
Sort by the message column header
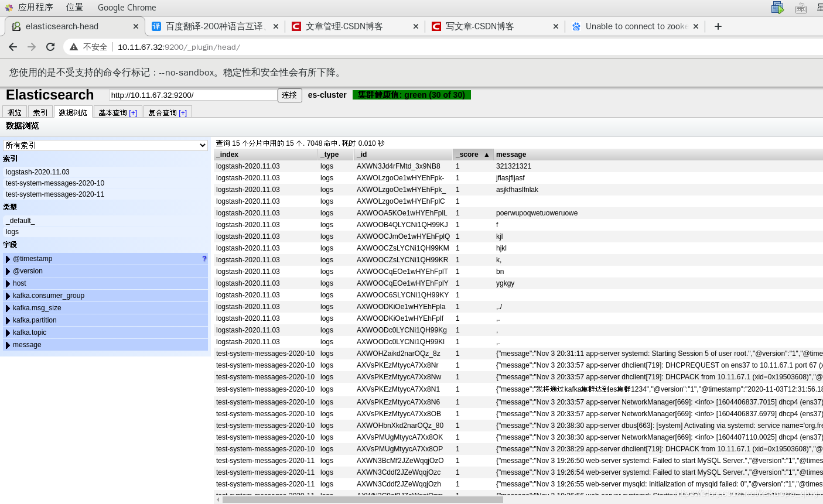658,155
